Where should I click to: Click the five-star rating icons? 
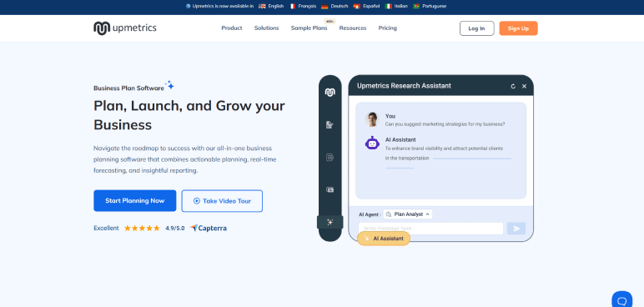(142, 228)
